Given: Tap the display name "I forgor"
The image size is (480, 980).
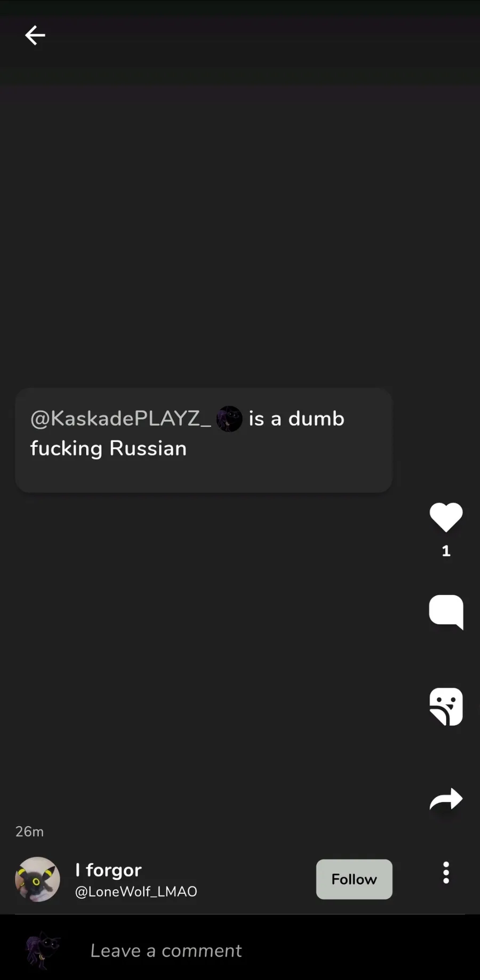Looking at the screenshot, I should coord(108,870).
